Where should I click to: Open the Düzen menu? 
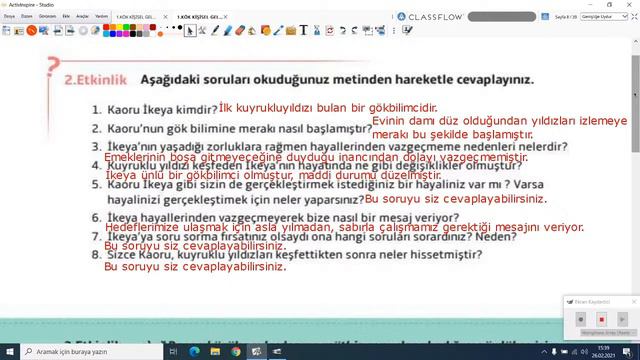point(27,16)
